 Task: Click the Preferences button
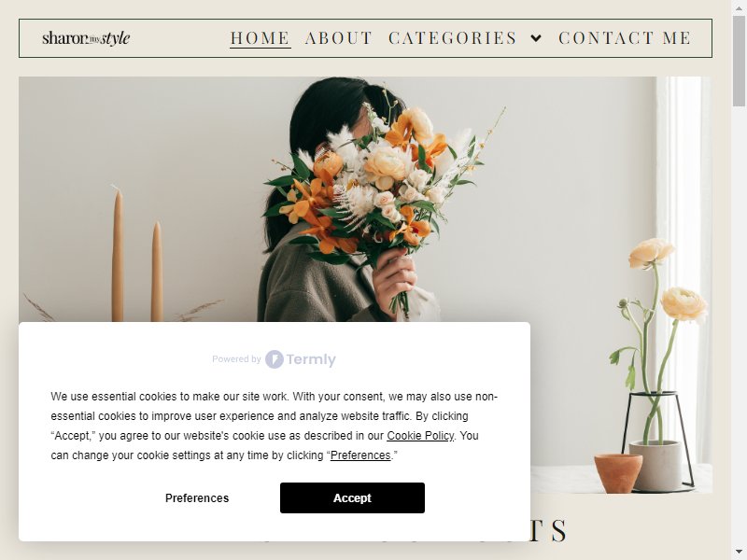tap(197, 498)
